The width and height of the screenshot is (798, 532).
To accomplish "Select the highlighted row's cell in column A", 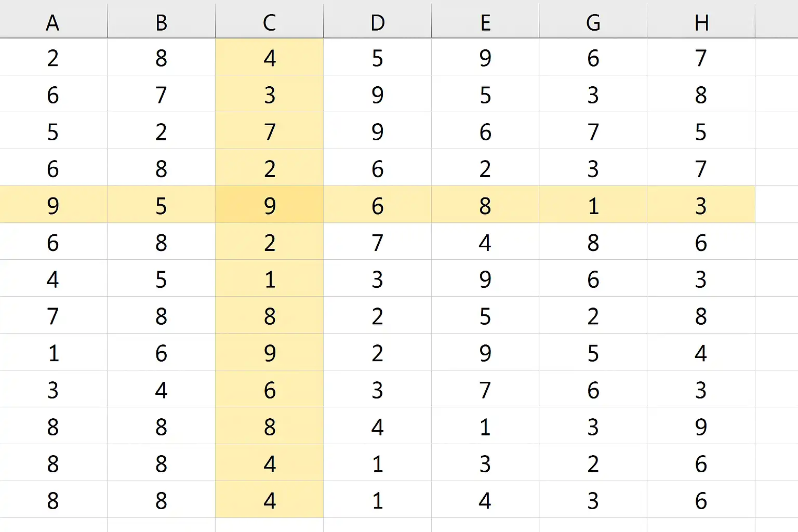I will click(x=53, y=206).
